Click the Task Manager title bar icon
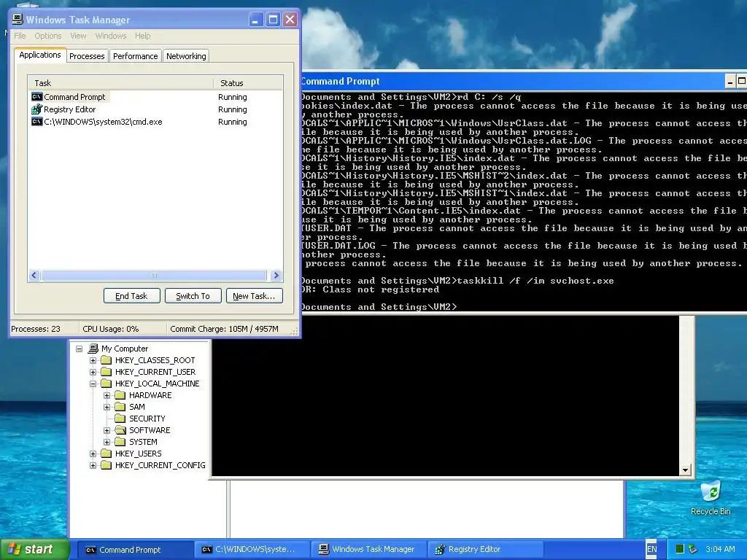 pos(18,20)
